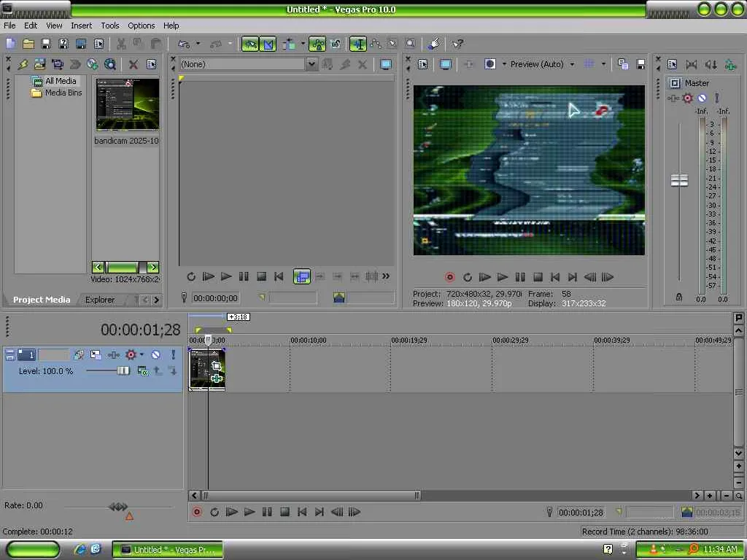747x560 pixels.
Task: Select Media Bins folder
Action: click(63, 93)
